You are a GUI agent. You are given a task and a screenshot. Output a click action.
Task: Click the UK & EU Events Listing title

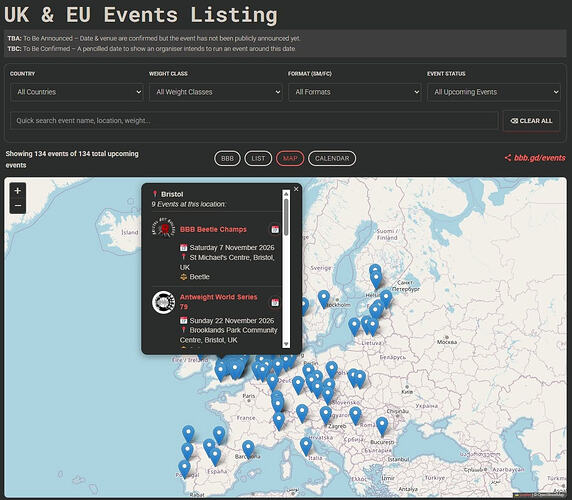(x=141, y=15)
